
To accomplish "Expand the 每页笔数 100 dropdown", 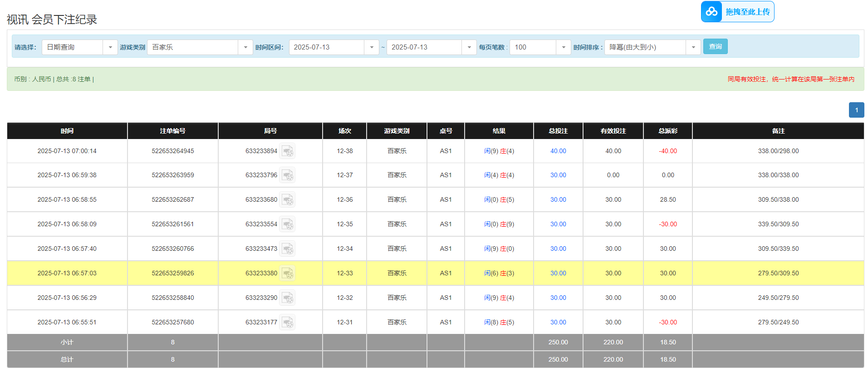I will pyautogui.click(x=563, y=47).
